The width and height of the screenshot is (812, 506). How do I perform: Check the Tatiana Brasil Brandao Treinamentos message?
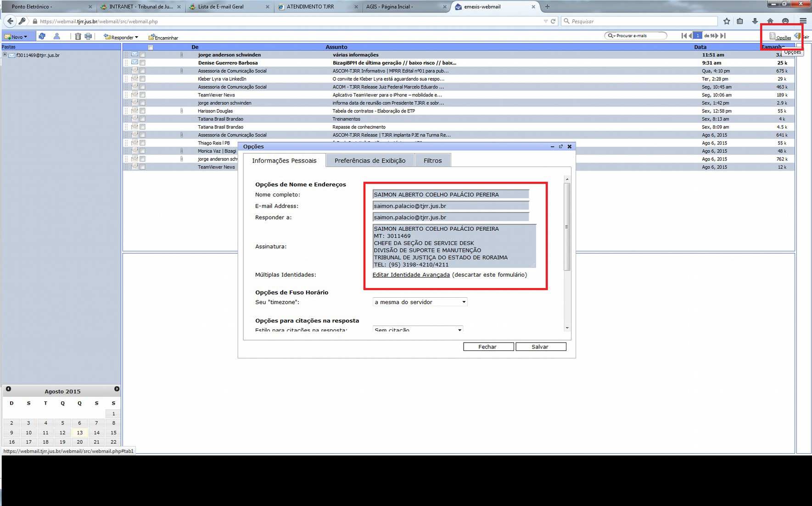point(142,119)
